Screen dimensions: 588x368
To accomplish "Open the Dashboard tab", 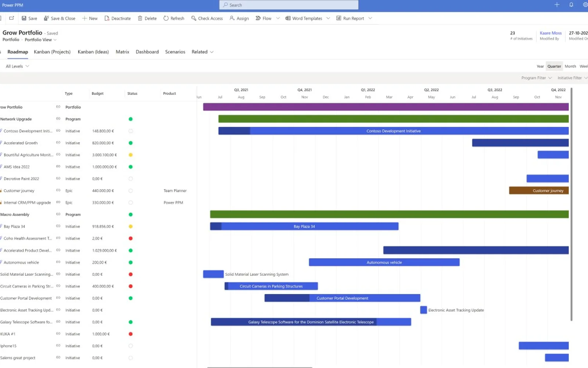I will (x=147, y=52).
